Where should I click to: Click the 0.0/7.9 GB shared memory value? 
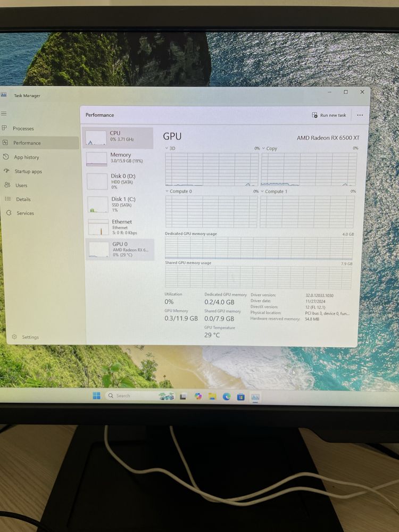pyautogui.click(x=219, y=319)
